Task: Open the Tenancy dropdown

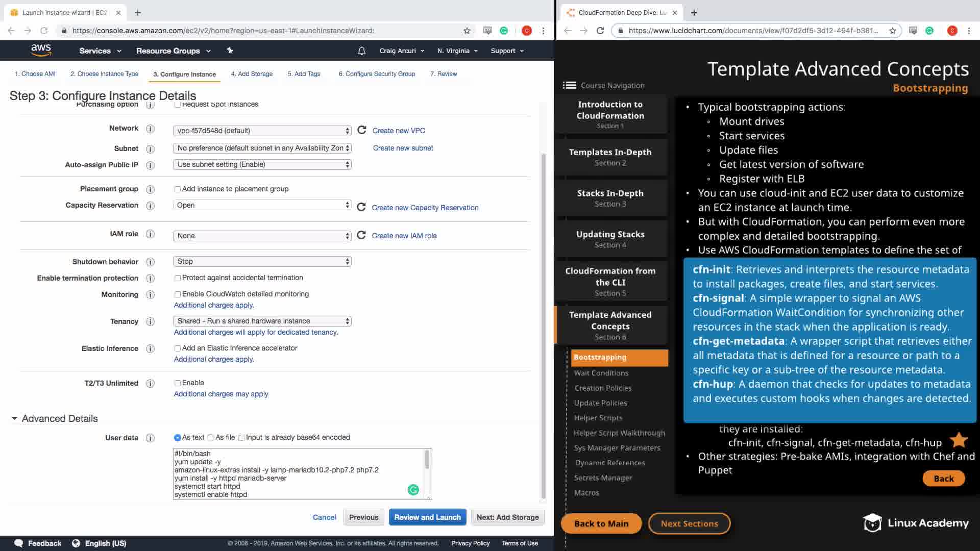Action: coord(262,321)
